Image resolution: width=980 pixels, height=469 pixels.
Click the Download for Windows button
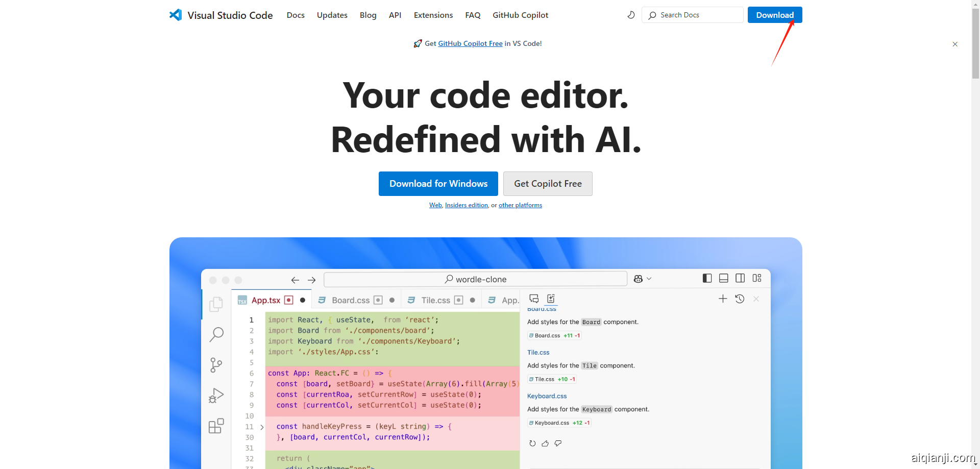coord(438,184)
